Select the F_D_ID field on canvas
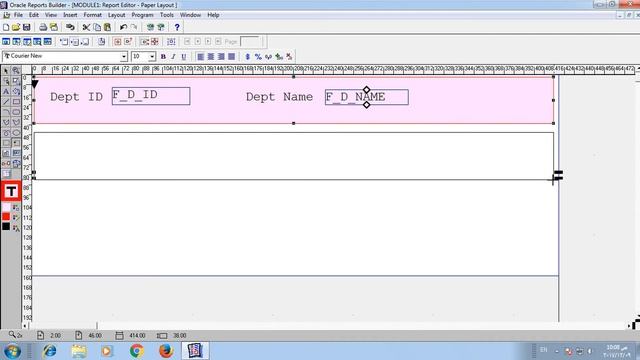Screen dimensions: 640x360 point(151,96)
